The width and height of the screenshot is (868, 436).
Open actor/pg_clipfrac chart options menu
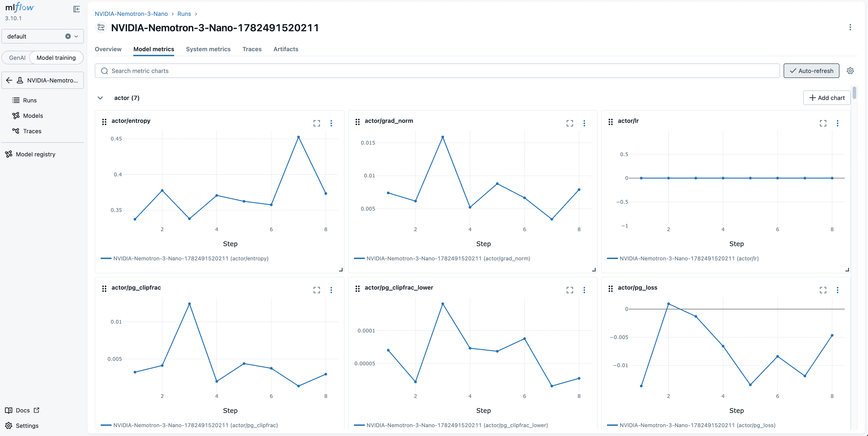[331, 290]
